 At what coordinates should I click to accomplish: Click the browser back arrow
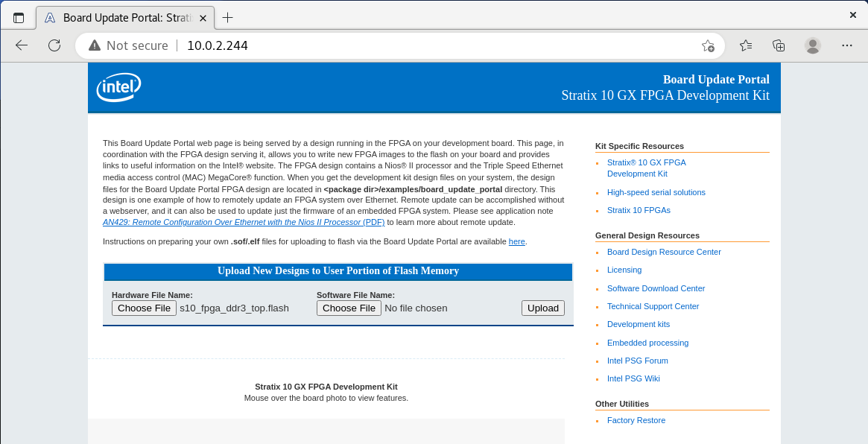(x=21, y=45)
